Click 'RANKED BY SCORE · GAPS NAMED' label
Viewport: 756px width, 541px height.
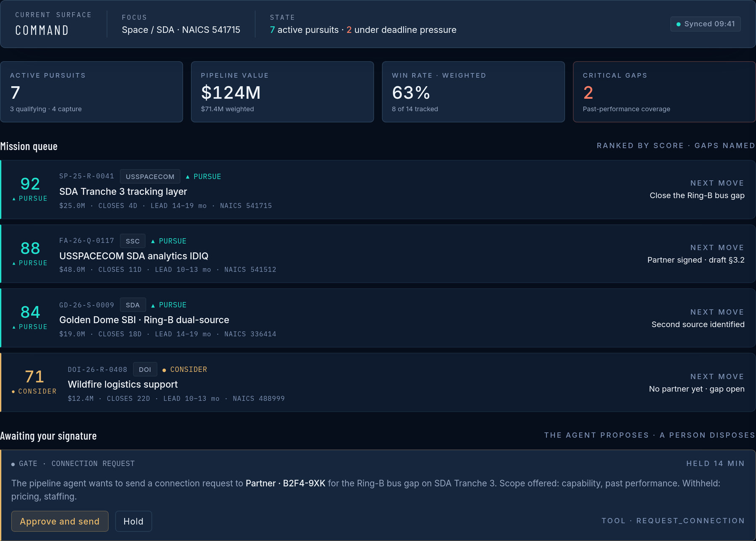[676, 146]
